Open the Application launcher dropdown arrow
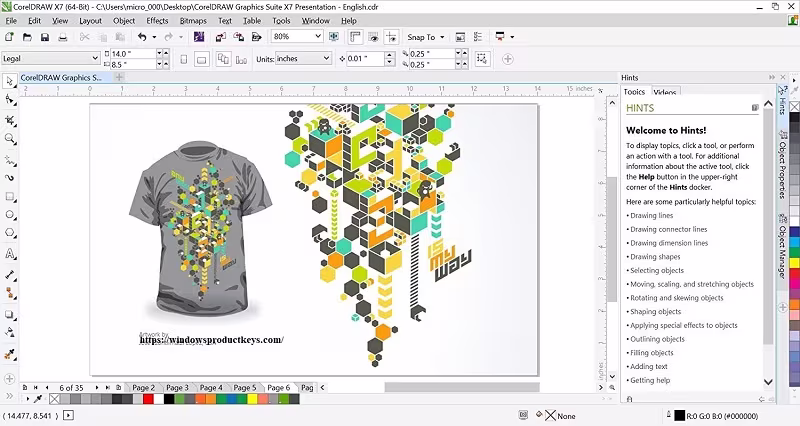This screenshot has width=800, height=426. point(512,37)
